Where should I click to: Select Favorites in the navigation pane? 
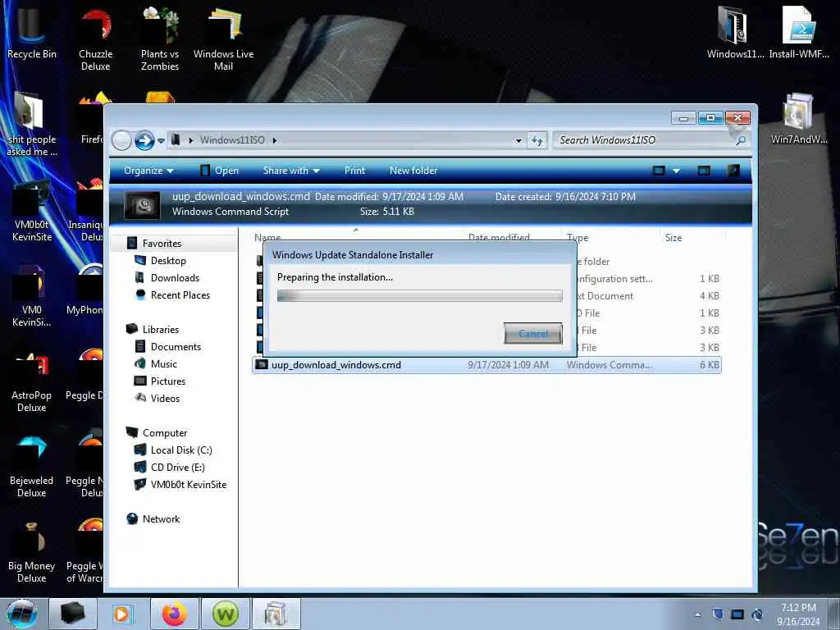tap(162, 243)
